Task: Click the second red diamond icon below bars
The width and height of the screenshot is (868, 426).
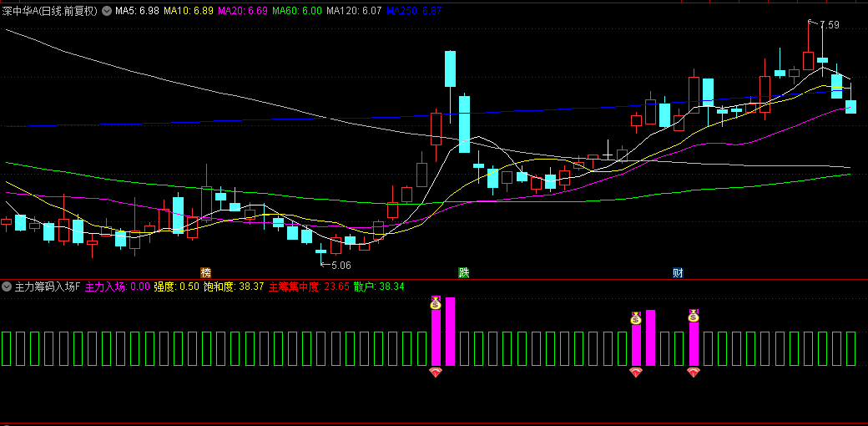Action: point(635,373)
